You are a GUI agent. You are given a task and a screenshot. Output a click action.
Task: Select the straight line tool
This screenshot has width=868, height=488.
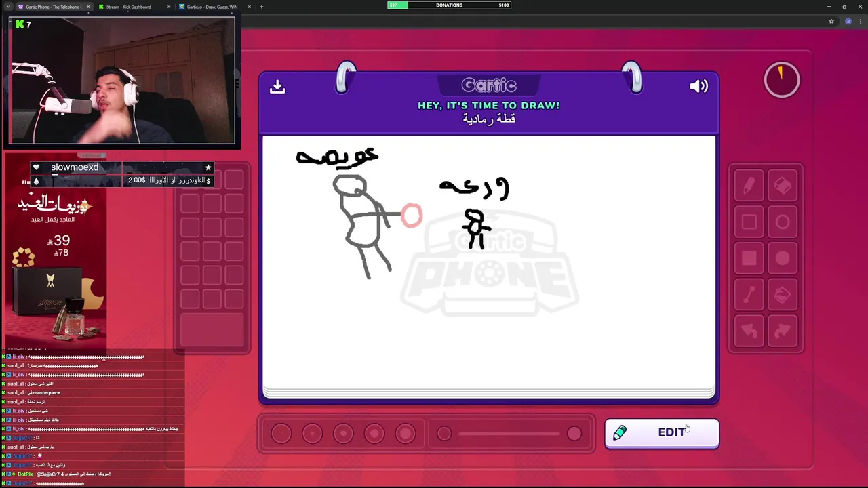click(x=749, y=295)
